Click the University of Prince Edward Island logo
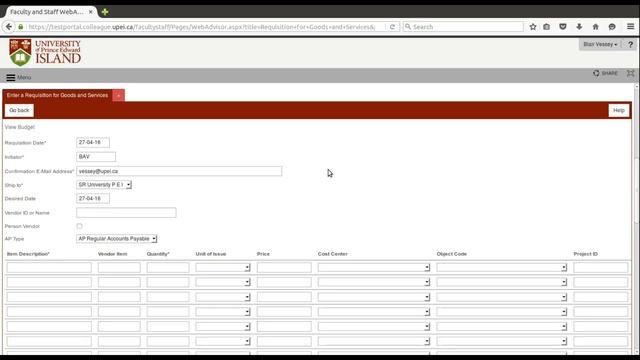 tap(45, 52)
